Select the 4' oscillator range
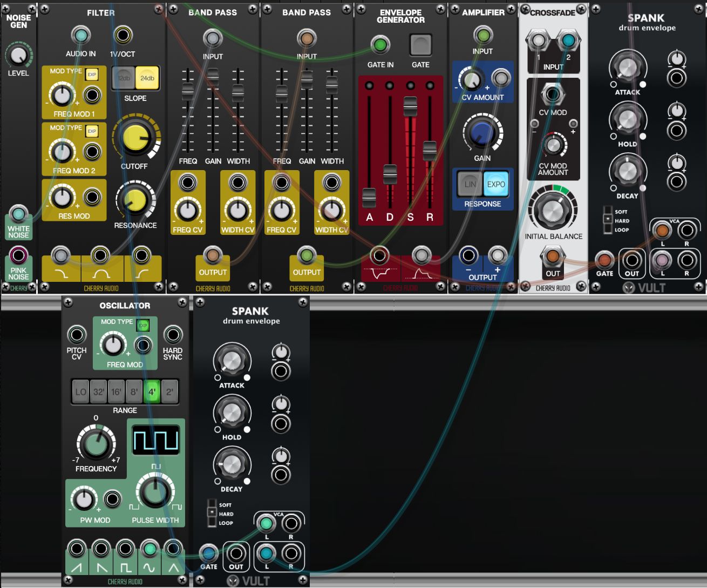 click(152, 392)
